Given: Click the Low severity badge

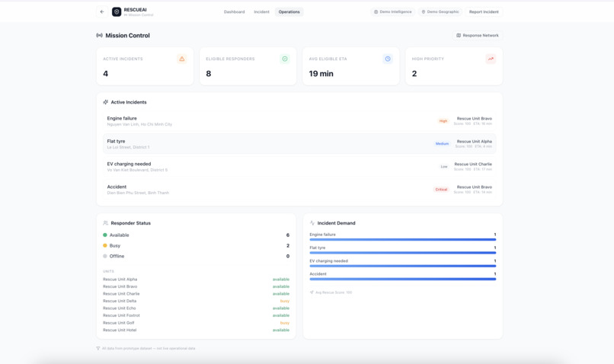Looking at the screenshot, I should (444, 167).
